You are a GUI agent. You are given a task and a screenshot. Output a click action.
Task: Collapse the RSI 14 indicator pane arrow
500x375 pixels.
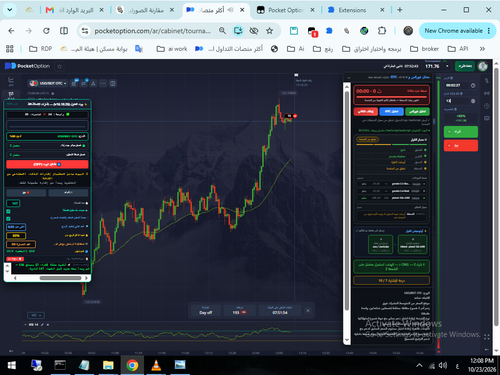[26, 325]
